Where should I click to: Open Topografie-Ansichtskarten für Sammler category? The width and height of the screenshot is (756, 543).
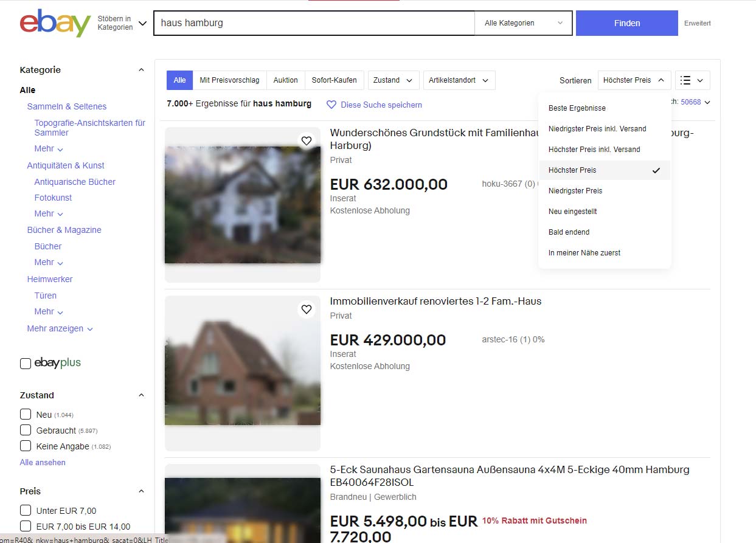point(90,128)
